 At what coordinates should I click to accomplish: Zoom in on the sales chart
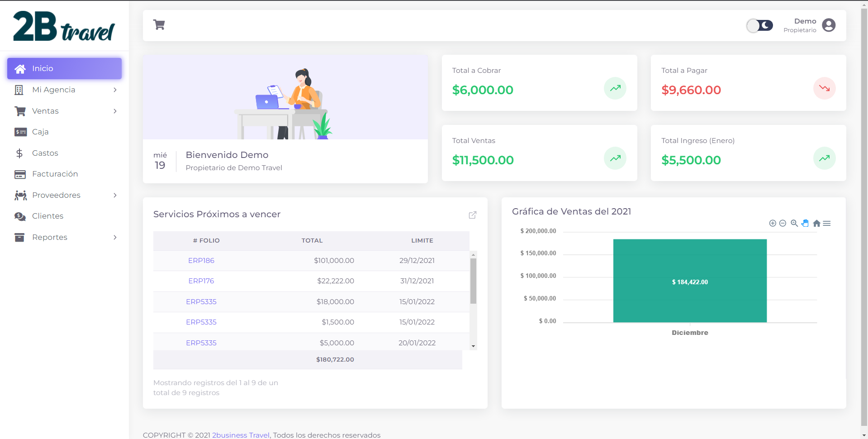click(773, 223)
